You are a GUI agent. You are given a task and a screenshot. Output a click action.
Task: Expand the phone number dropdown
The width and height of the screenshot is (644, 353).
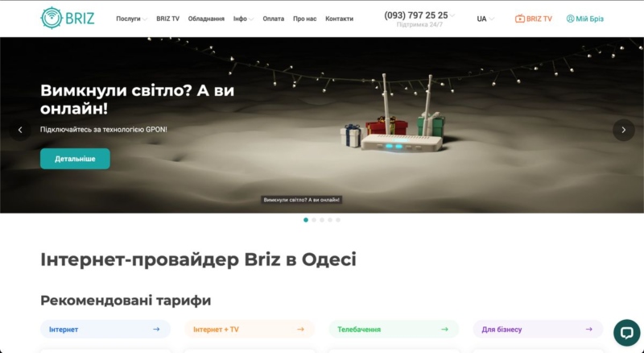(452, 15)
